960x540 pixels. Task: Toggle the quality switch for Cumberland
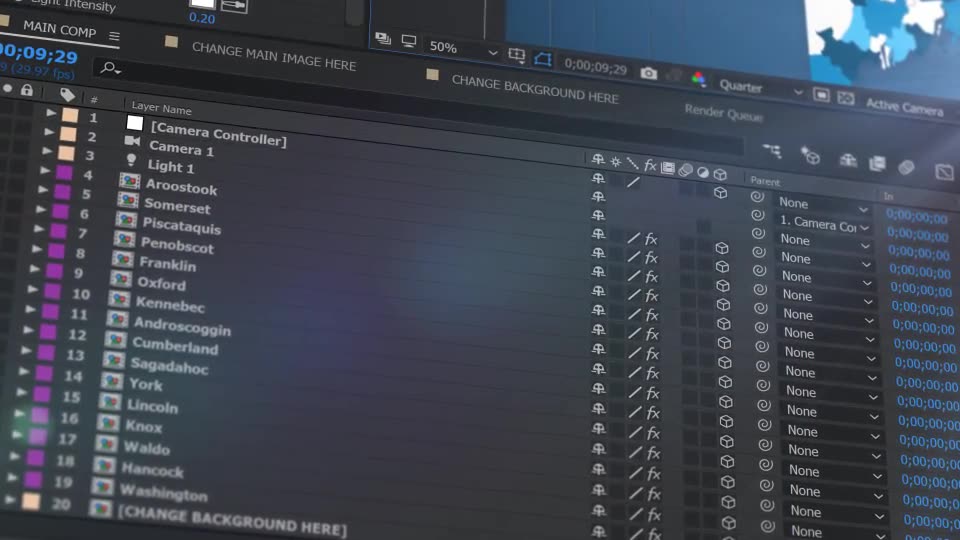pos(634,392)
